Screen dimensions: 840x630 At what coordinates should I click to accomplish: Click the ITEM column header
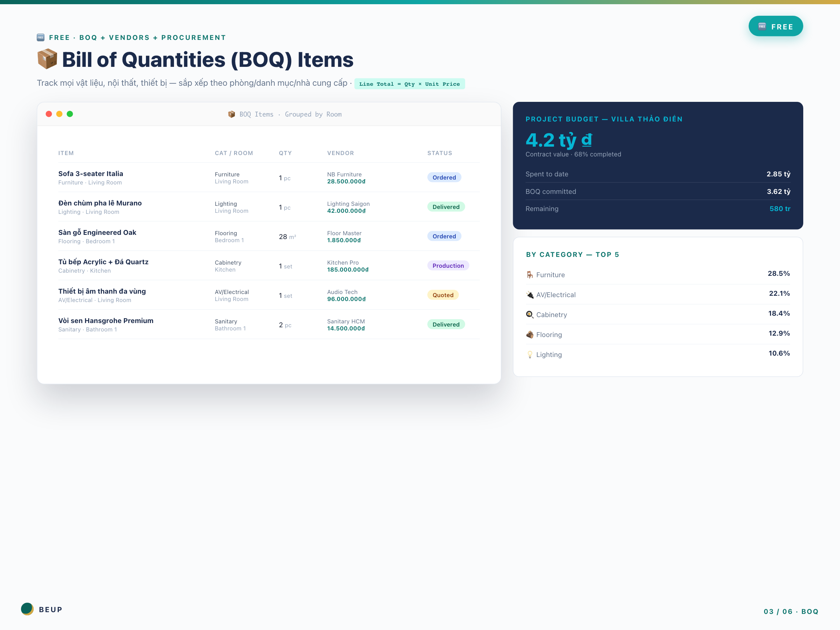[x=66, y=153]
